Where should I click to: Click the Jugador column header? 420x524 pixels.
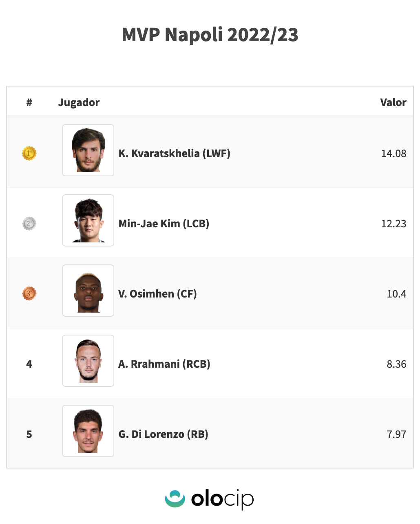(79, 102)
